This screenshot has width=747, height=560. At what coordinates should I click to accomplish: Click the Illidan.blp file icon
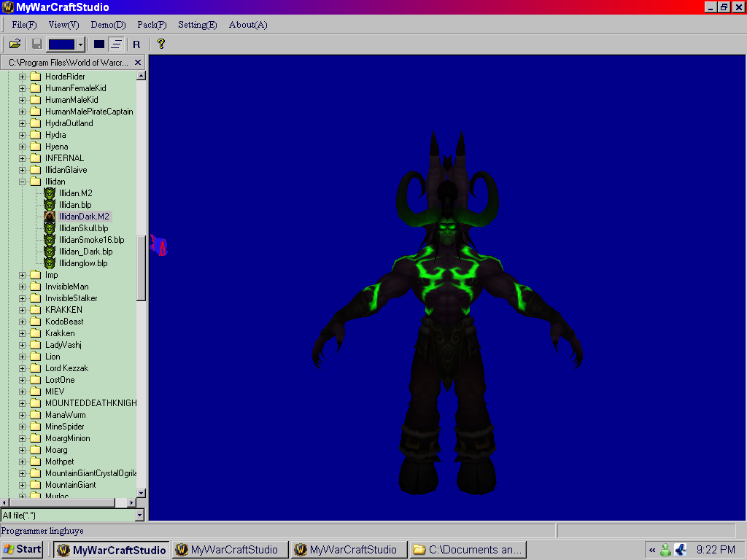[50, 205]
